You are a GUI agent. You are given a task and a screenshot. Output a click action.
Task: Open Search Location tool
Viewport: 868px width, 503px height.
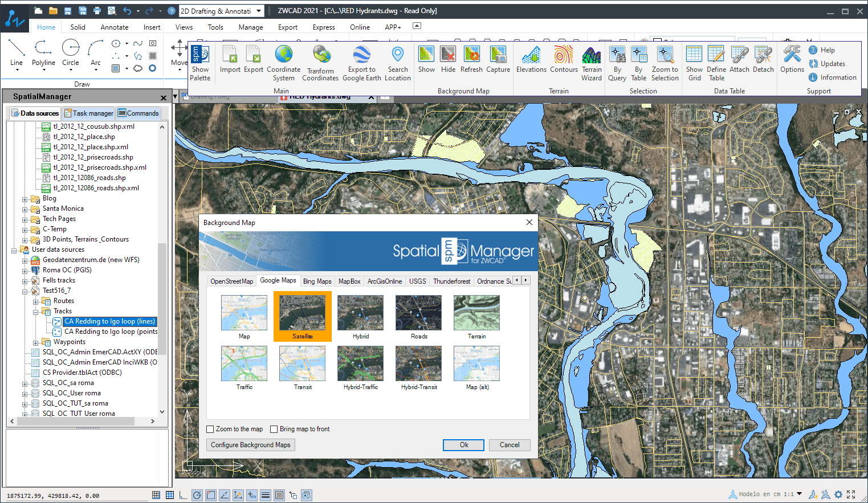click(x=398, y=63)
